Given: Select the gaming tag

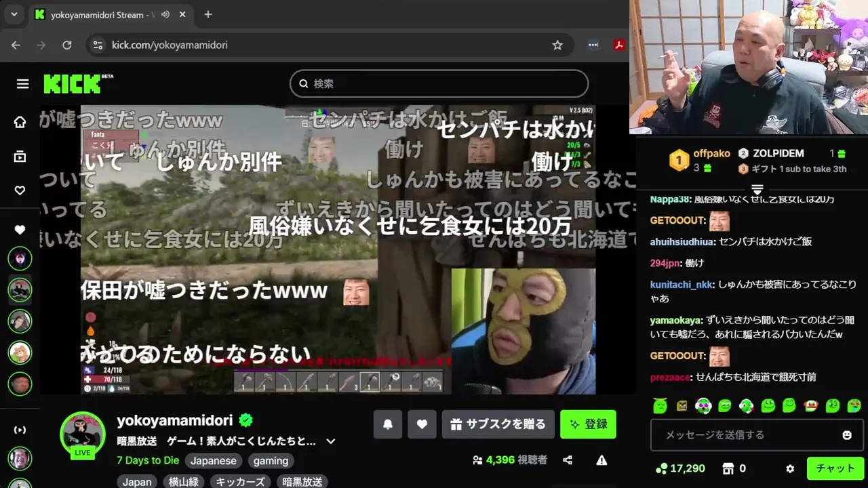Looking at the screenshot, I should pyautogui.click(x=271, y=461).
